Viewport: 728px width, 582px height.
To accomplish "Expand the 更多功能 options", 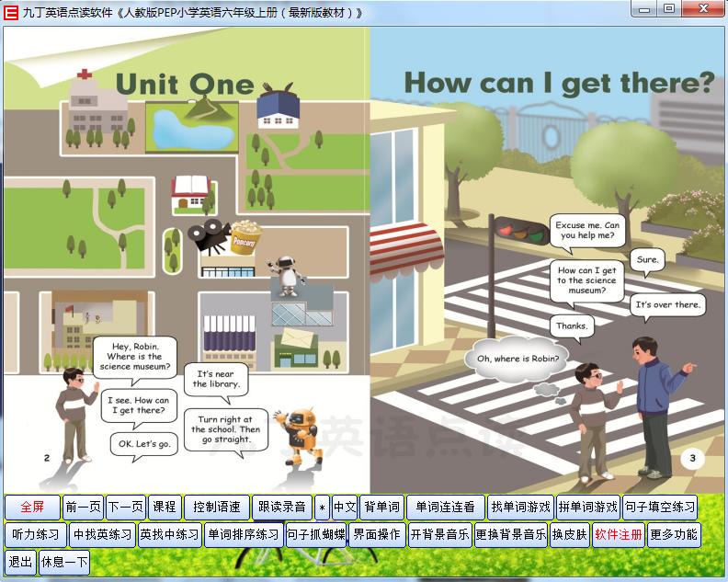I will pyautogui.click(x=674, y=534).
